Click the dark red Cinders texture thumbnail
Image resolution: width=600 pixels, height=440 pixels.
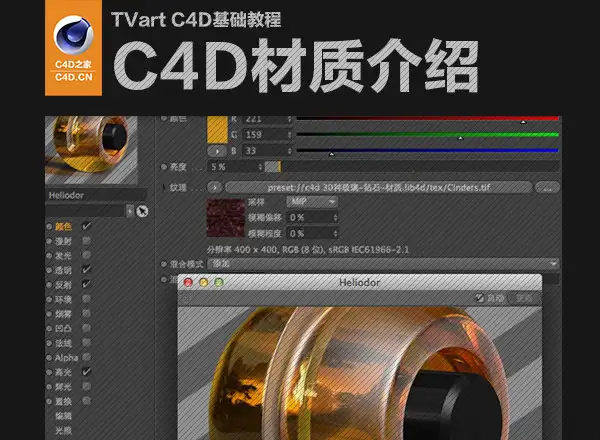click(x=225, y=218)
